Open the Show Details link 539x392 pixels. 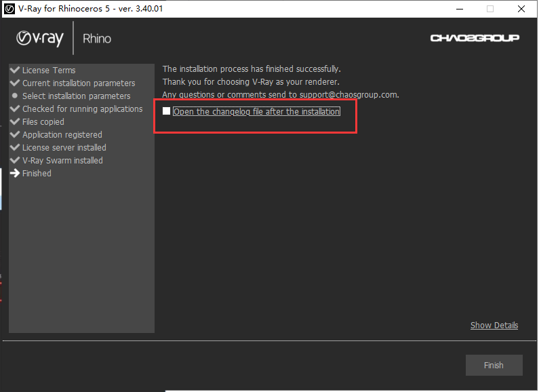click(494, 326)
